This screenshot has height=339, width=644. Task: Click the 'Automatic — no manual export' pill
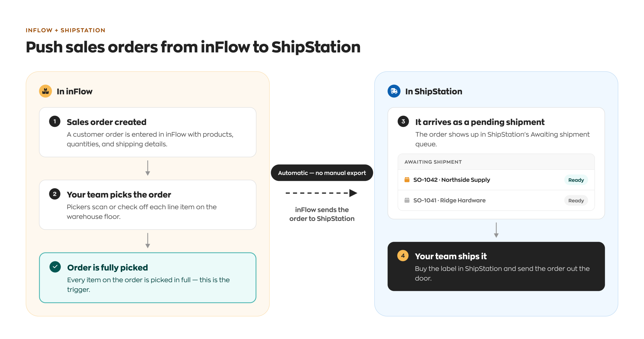click(x=322, y=173)
